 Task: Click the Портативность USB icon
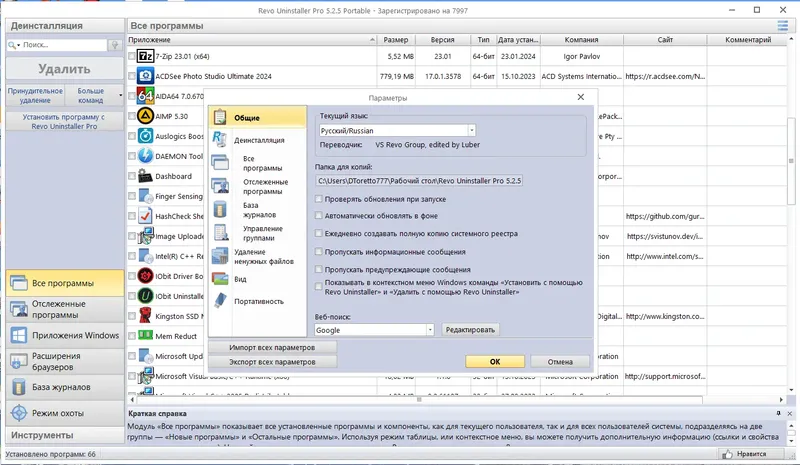click(220, 301)
